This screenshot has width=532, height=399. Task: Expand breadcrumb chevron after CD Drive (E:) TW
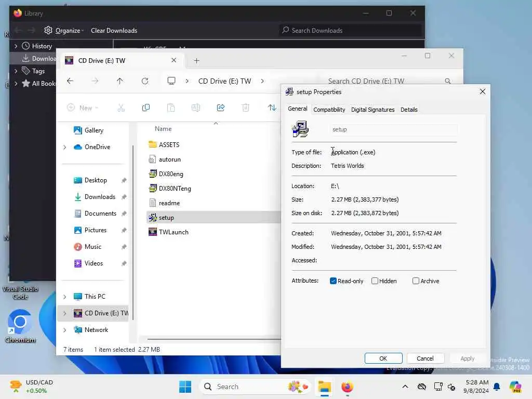click(262, 81)
